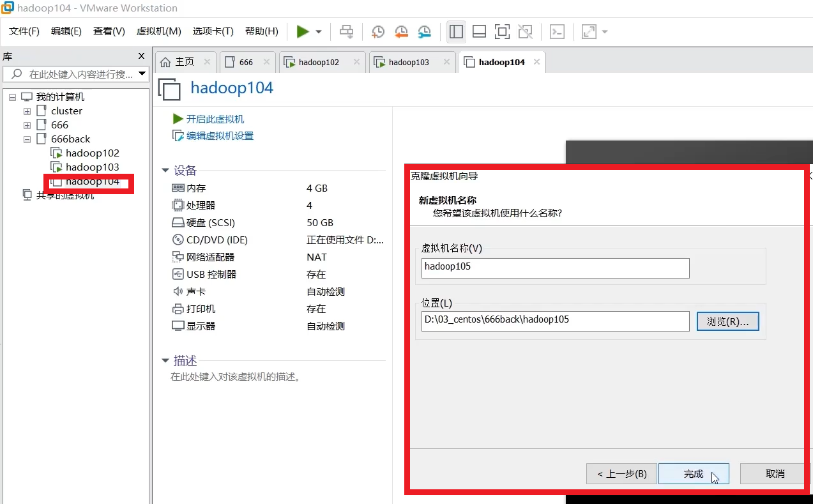Open the 帮助(H) menu
The image size is (813, 504).
(x=262, y=31)
